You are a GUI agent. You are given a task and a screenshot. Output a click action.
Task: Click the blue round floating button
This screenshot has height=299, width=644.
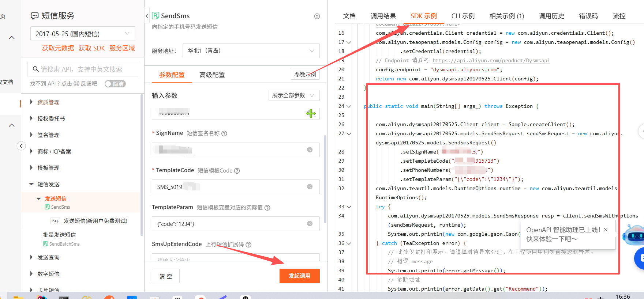tap(639, 258)
